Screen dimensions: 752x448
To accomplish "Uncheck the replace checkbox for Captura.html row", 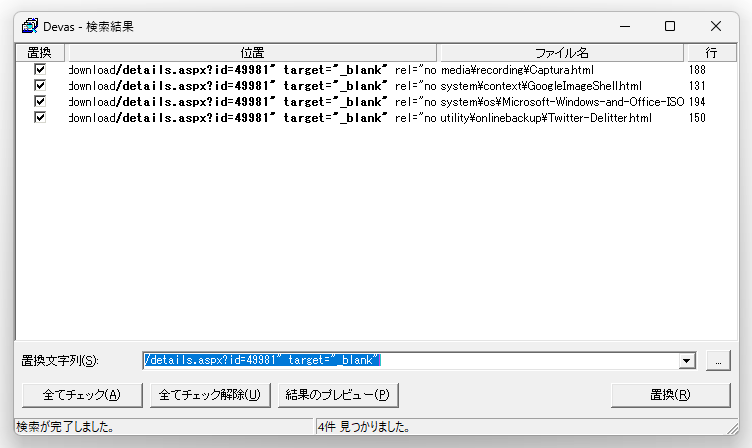I will pyautogui.click(x=40, y=70).
